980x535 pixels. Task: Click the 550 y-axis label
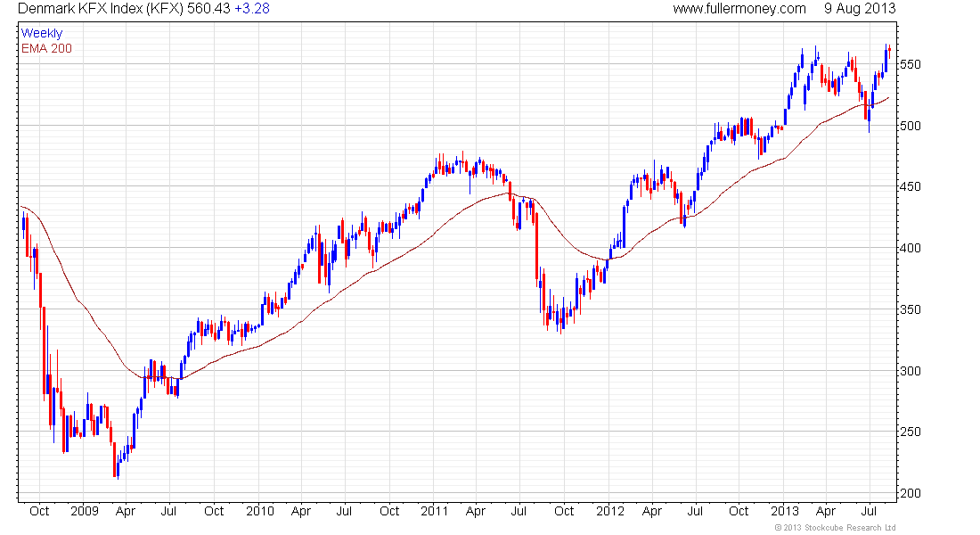[x=910, y=64]
